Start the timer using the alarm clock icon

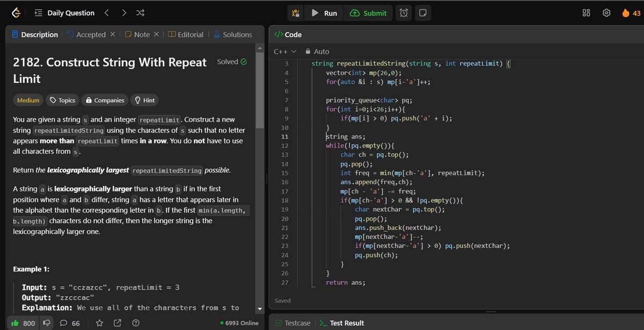pyautogui.click(x=403, y=12)
